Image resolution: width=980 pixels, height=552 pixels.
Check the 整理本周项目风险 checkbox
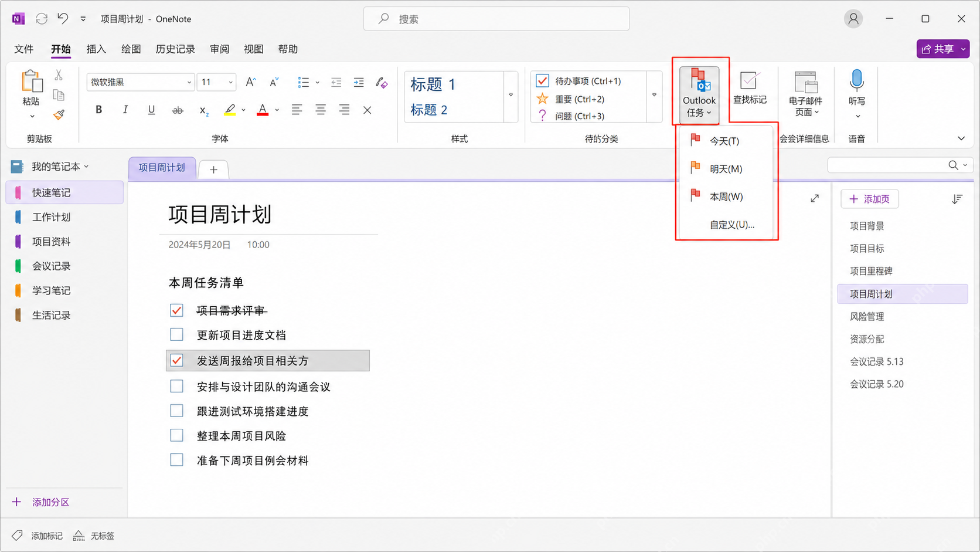(176, 435)
